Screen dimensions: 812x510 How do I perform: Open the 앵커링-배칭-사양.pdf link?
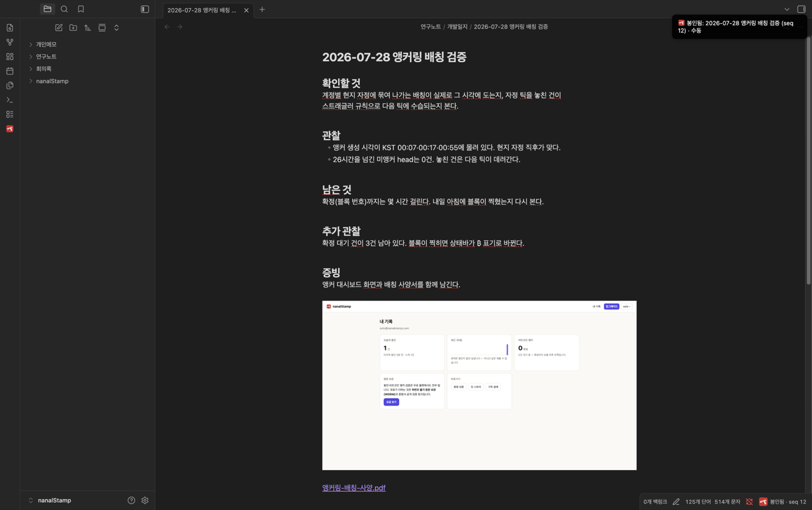(x=354, y=488)
